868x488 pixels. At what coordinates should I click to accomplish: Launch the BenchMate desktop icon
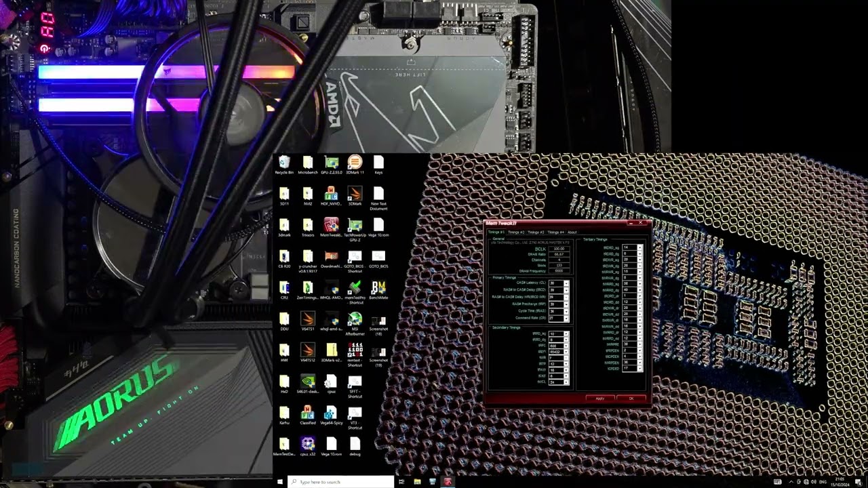[378, 290]
